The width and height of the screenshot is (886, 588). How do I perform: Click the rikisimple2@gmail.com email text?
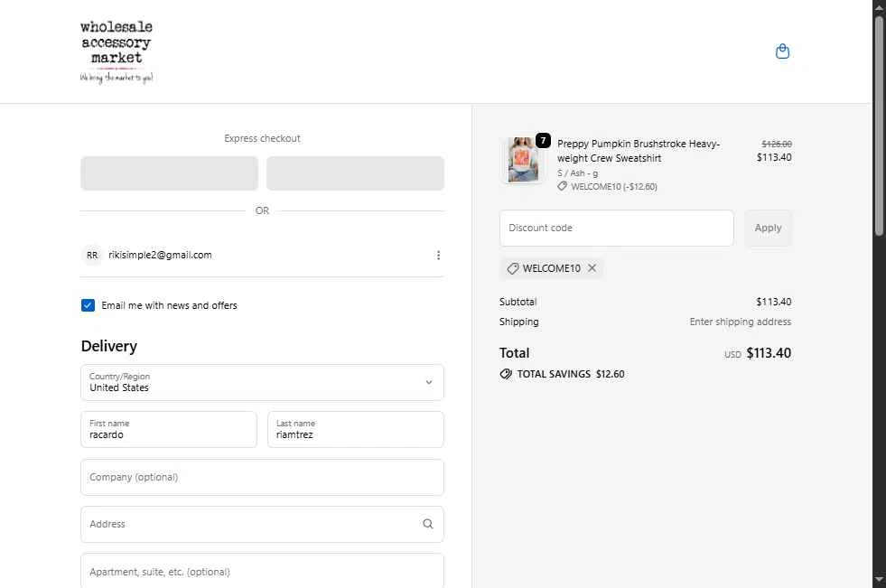tap(160, 256)
